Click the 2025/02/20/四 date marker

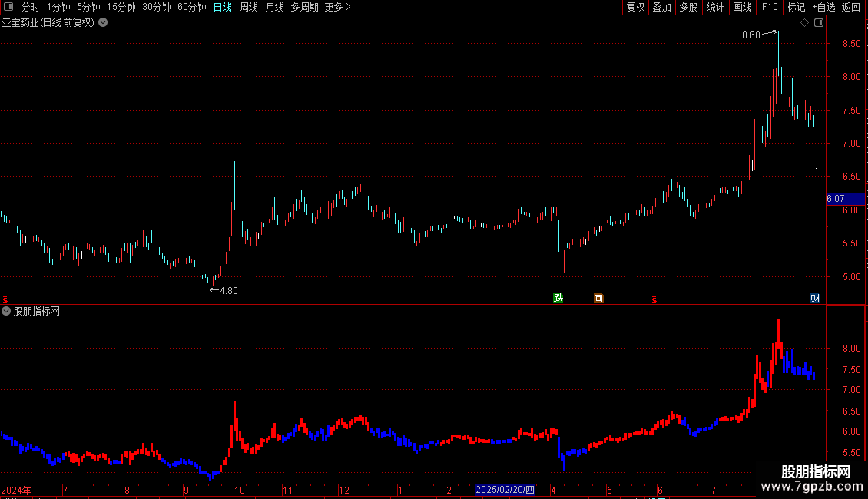tap(505, 490)
